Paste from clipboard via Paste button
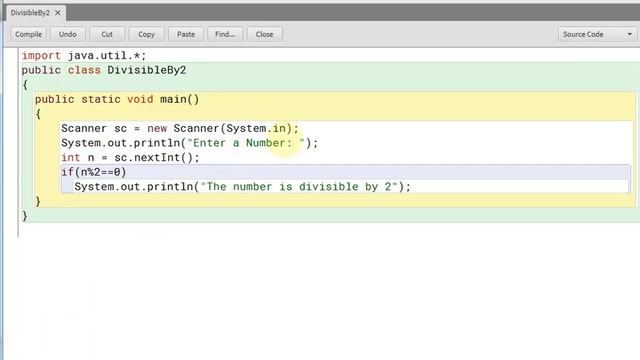The width and height of the screenshot is (640, 360). (x=186, y=34)
